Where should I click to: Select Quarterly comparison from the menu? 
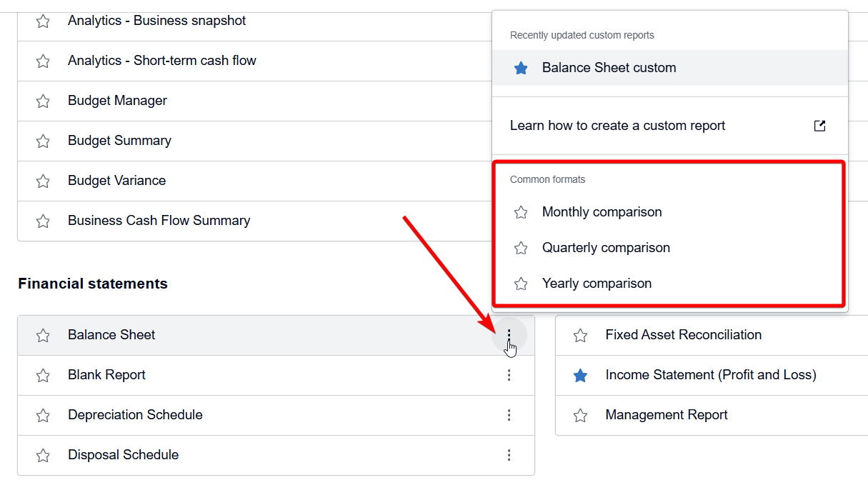tap(606, 247)
